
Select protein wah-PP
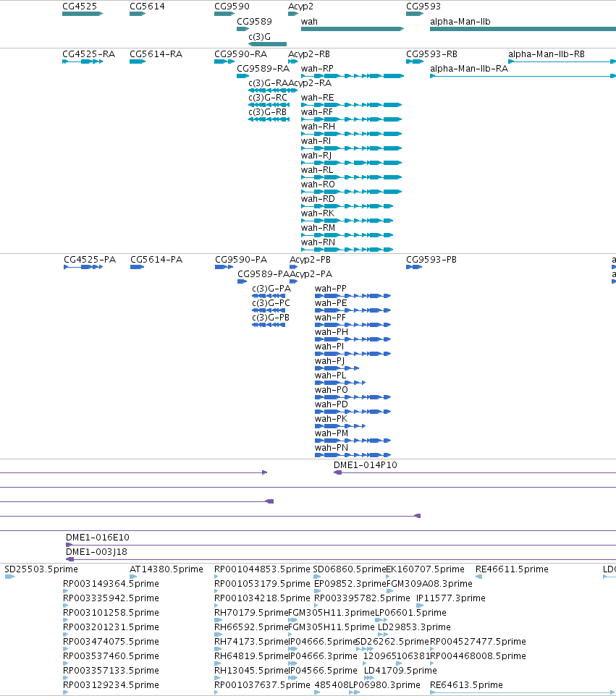click(x=353, y=296)
